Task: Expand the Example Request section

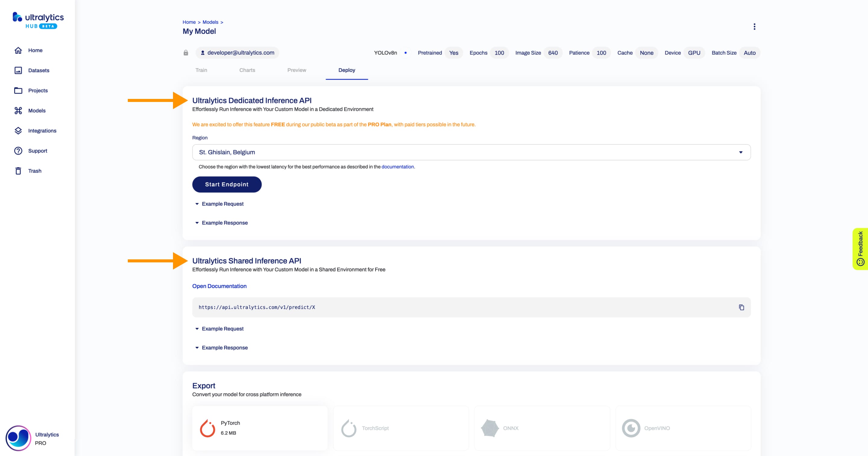Action: coord(220,204)
